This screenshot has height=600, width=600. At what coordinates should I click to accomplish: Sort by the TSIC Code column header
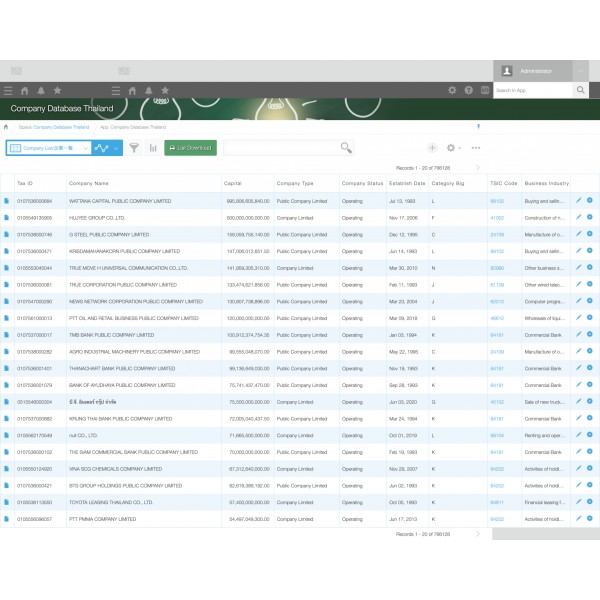pyautogui.click(x=504, y=183)
